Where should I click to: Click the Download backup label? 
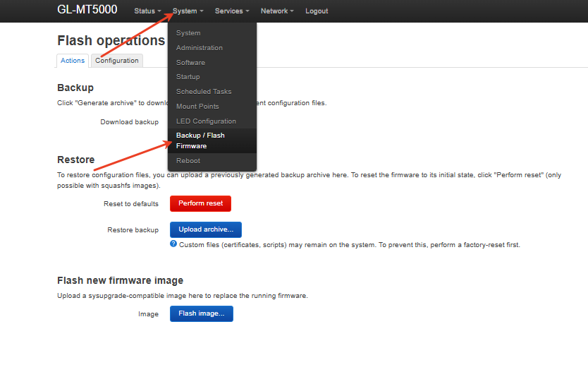point(130,122)
